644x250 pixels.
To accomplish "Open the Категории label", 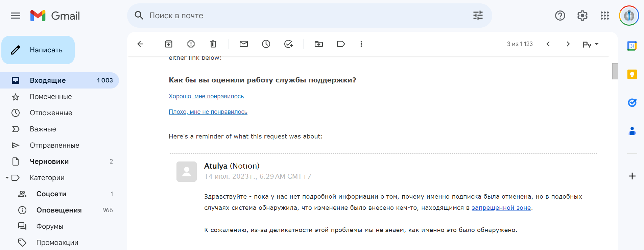I will point(47,178).
